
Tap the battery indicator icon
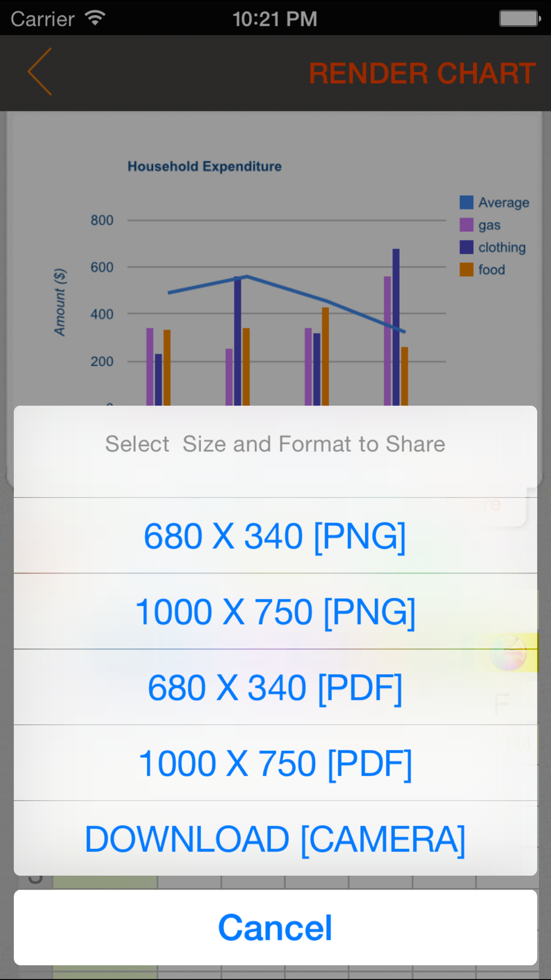point(520,18)
